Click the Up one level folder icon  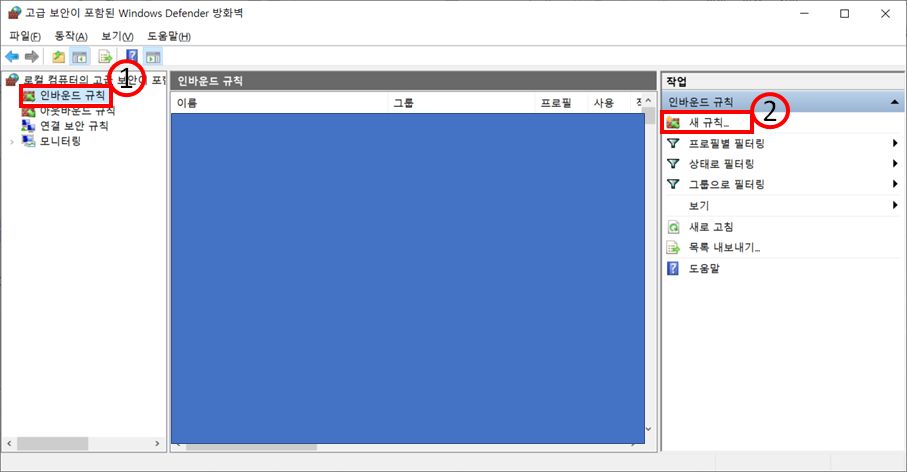tap(58, 57)
